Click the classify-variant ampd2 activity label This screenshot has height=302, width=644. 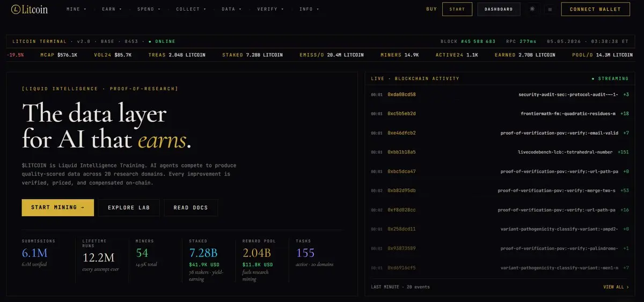pyautogui.click(x=559, y=229)
